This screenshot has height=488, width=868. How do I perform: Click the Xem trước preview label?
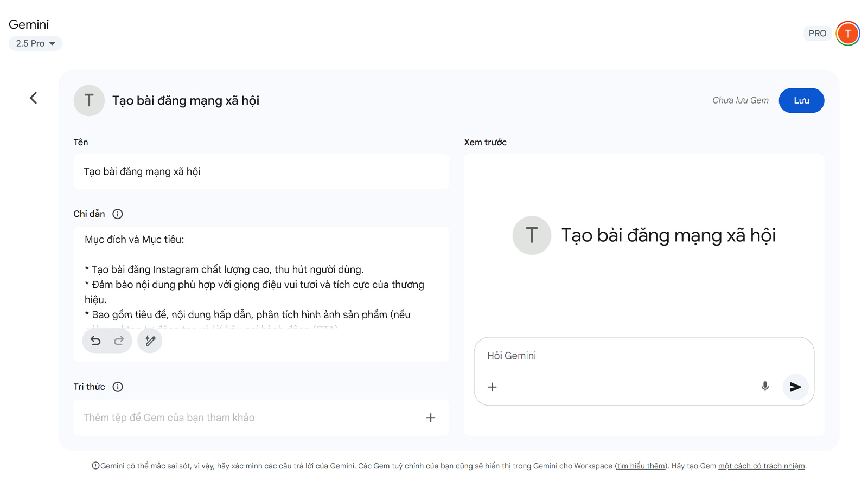click(x=486, y=142)
